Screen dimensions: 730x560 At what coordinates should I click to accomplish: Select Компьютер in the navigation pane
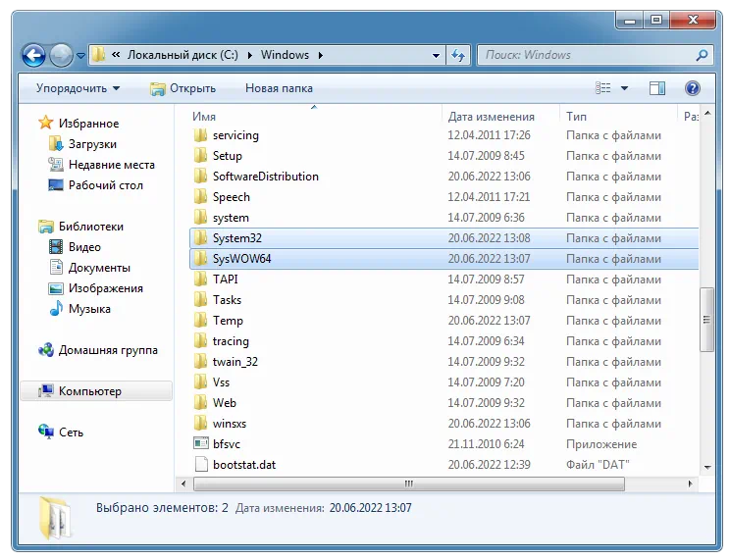pyautogui.click(x=96, y=391)
